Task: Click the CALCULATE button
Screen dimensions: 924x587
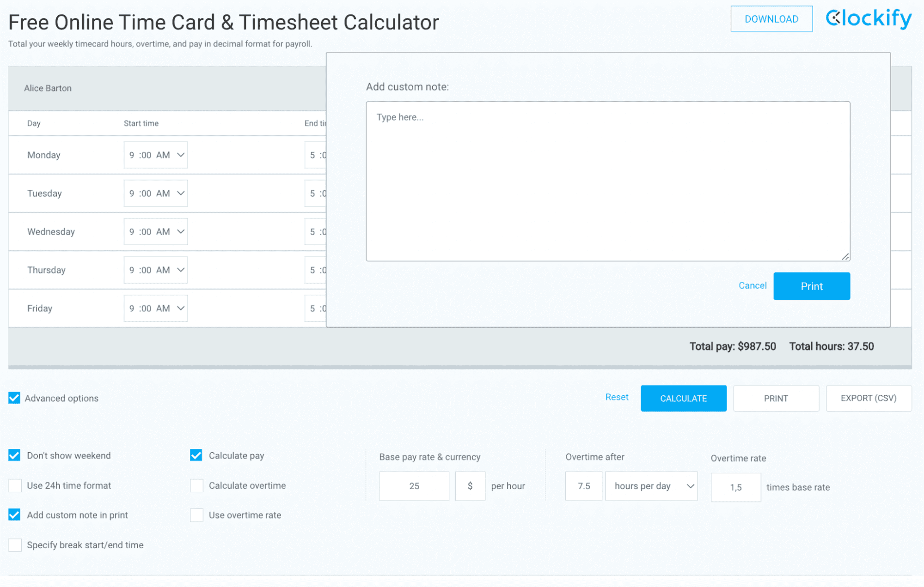Action: pos(683,398)
